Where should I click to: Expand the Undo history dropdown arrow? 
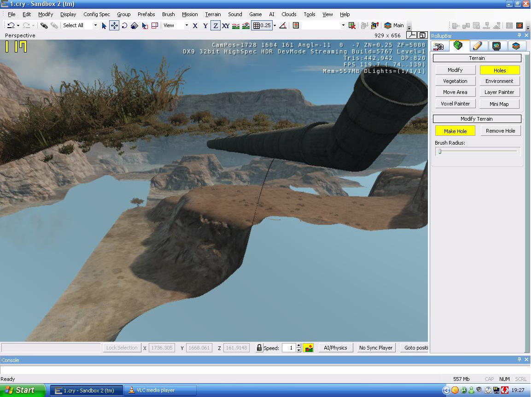tap(18, 25)
